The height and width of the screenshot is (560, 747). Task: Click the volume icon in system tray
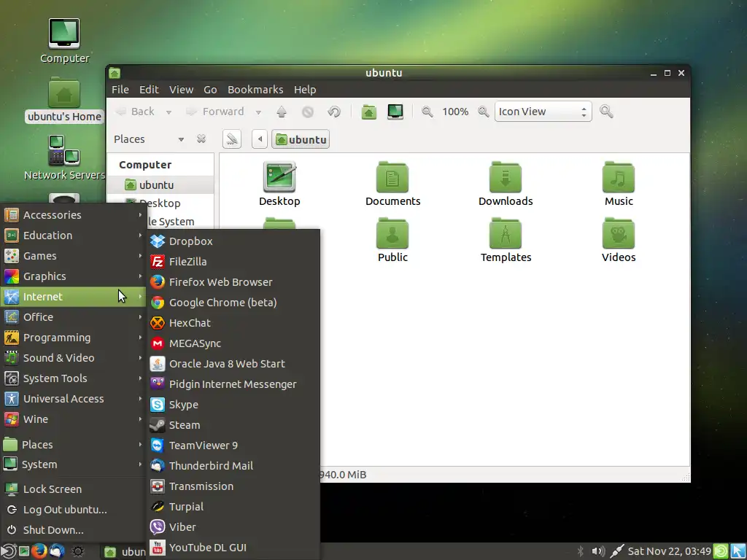click(x=598, y=551)
